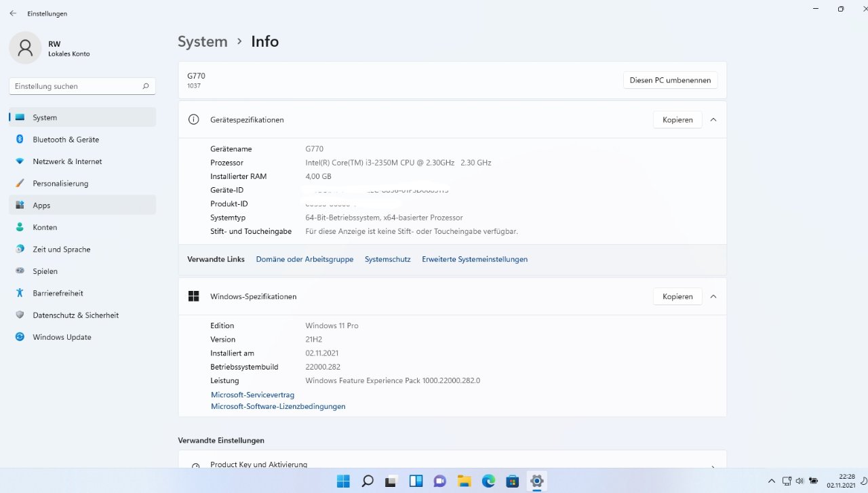The height and width of the screenshot is (493, 868).
Task: Open the RW account profile picture
Action: coord(25,48)
